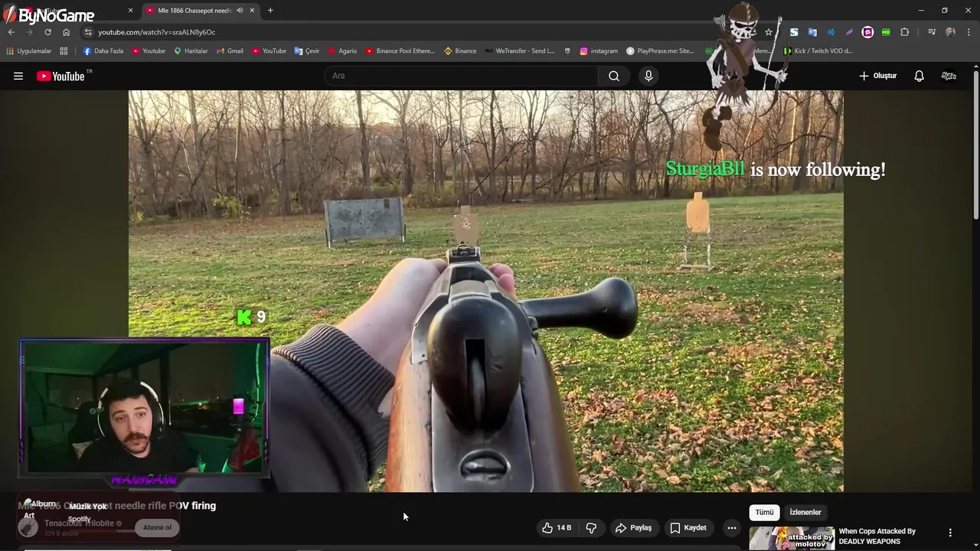Bookmark this page with the star icon
The image size is (980, 551).
(x=769, y=32)
